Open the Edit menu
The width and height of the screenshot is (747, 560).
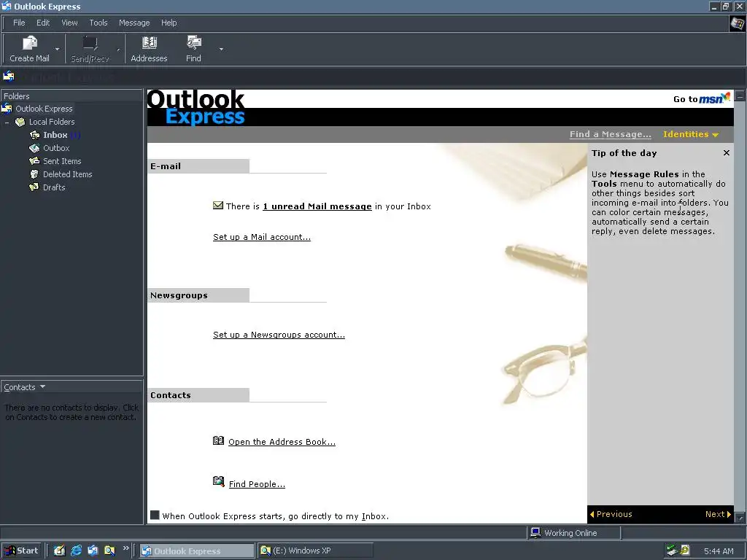(x=43, y=23)
